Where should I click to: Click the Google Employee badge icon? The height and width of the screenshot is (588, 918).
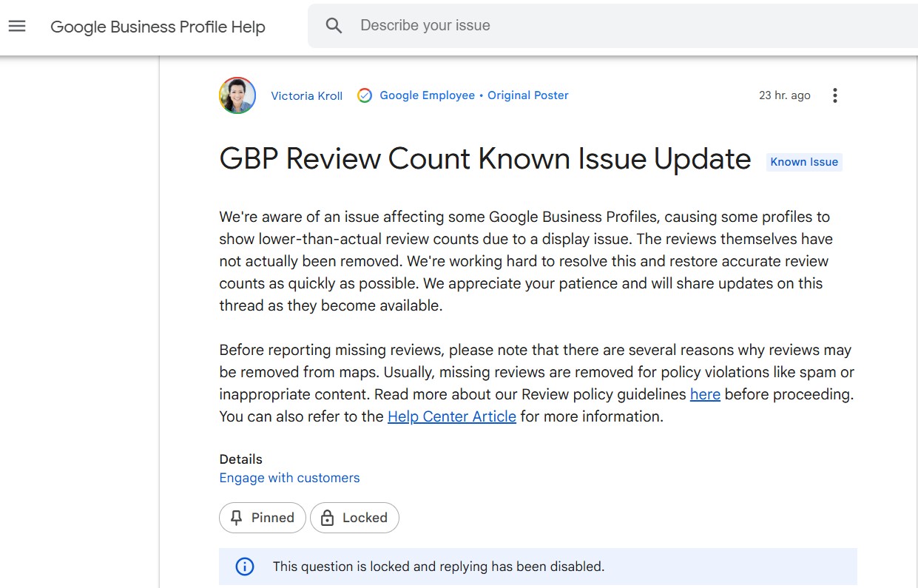click(x=365, y=95)
